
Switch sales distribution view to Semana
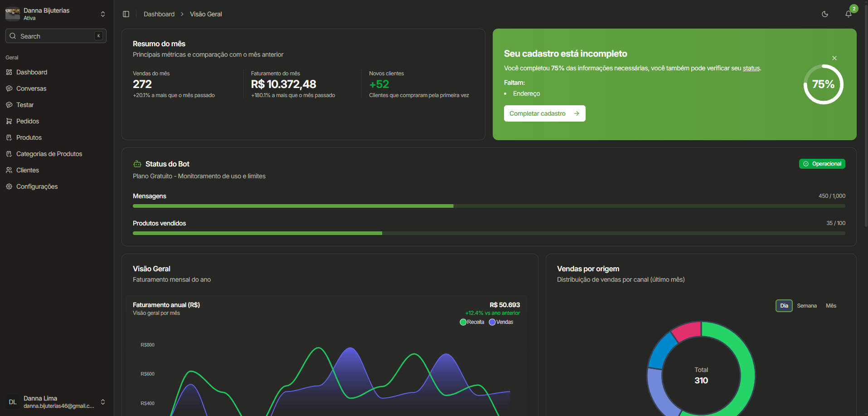coord(806,306)
